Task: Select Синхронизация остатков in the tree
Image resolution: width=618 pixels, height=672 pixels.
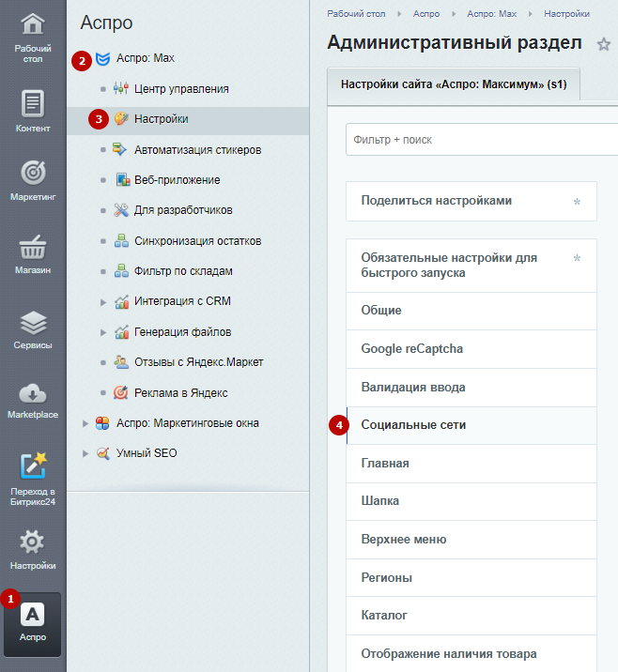Action: coord(198,241)
